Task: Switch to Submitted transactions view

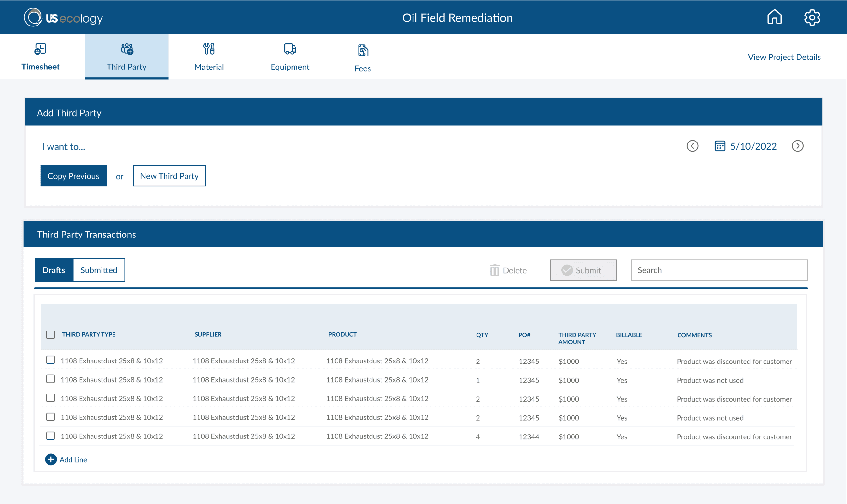Action: point(99,270)
